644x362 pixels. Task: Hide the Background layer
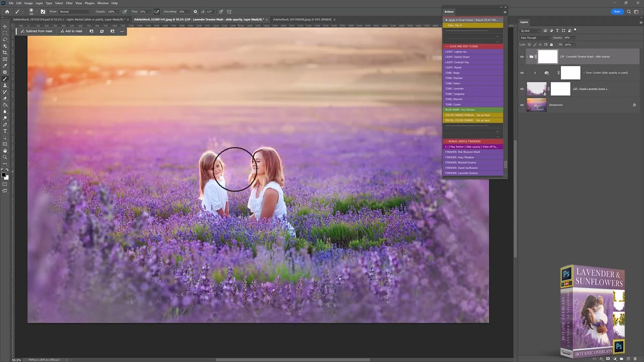[522, 105]
